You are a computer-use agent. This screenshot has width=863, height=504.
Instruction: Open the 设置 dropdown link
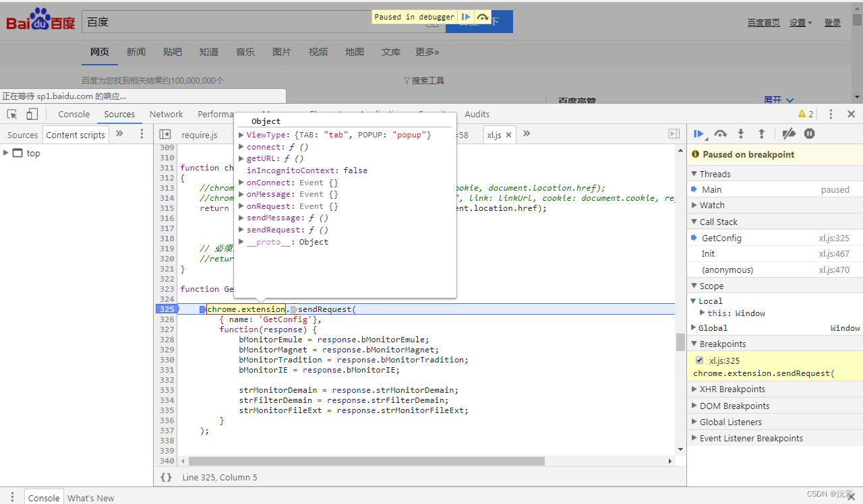click(800, 22)
